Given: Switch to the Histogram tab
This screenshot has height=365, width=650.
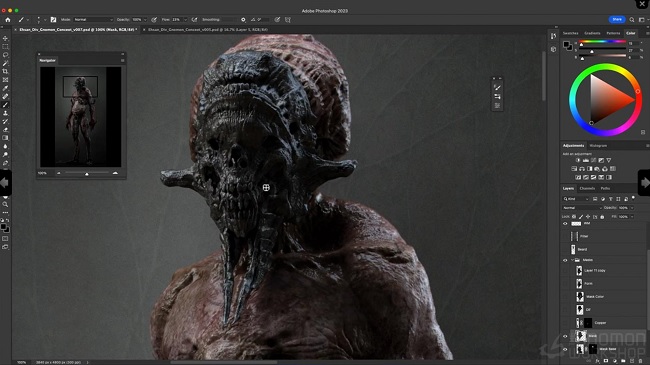Looking at the screenshot, I should pyautogui.click(x=598, y=146).
